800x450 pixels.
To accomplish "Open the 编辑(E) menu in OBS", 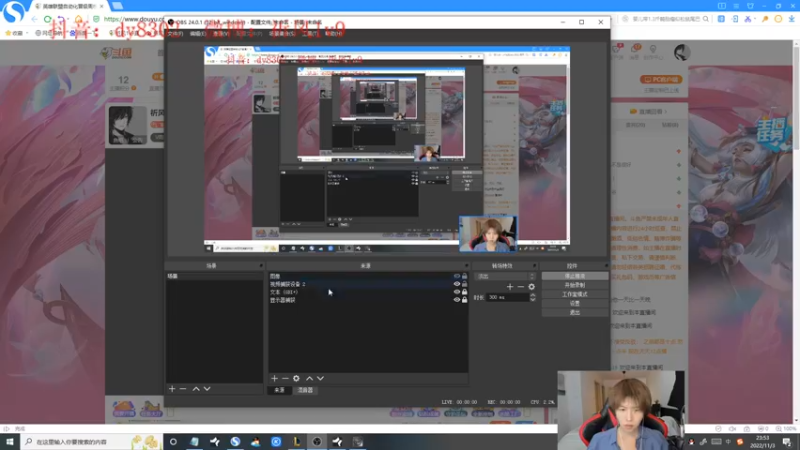I will (197, 34).
